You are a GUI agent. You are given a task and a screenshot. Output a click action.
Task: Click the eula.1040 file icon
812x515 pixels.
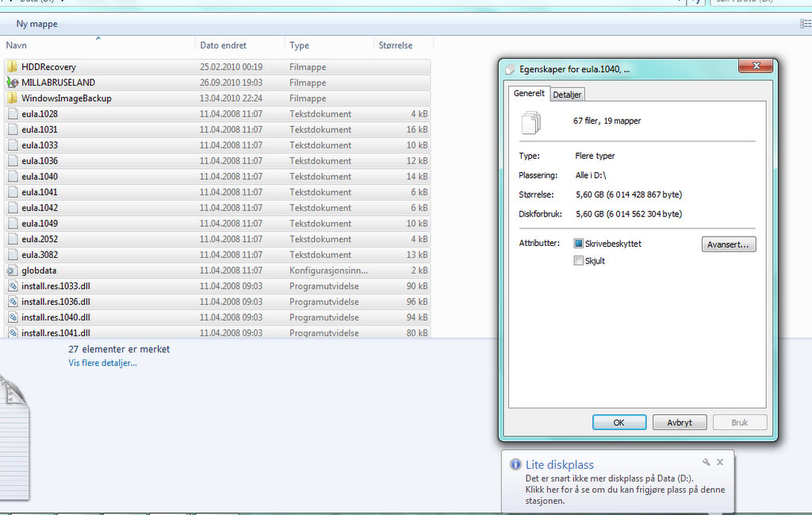[13, 176]
